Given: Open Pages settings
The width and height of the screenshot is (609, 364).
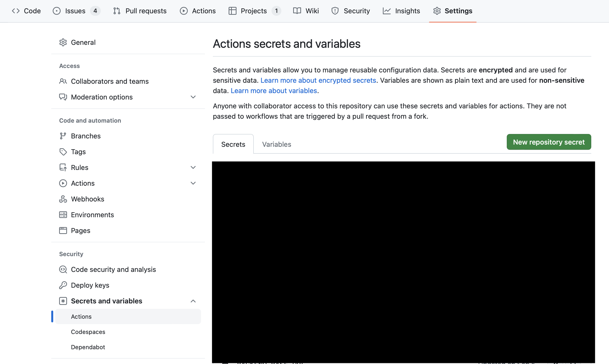Looking at the screenshot, I should pyautogui.click(x=128, y=231).
